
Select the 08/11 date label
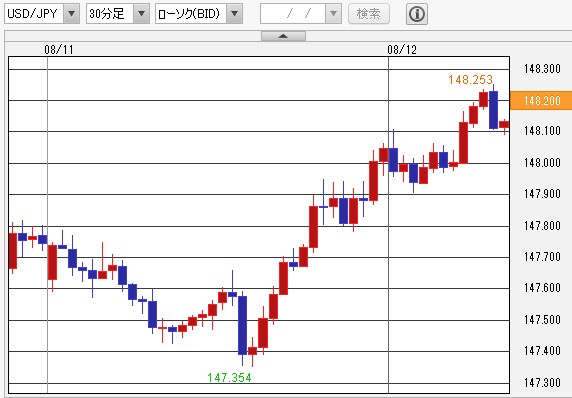click(x=59, y=49)
